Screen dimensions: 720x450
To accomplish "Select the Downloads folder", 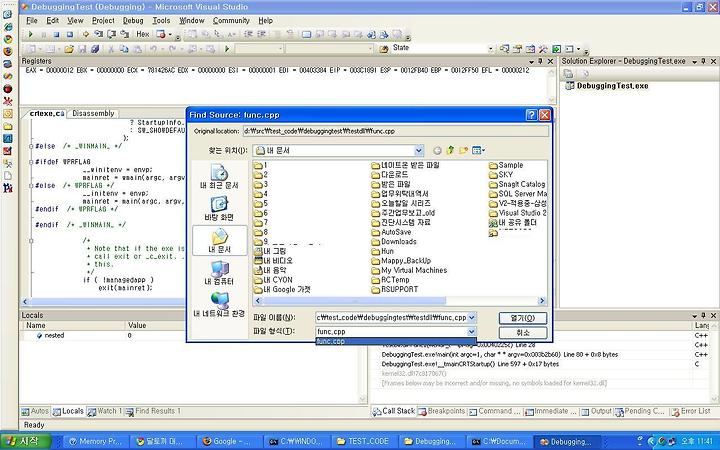I will 394,242.
